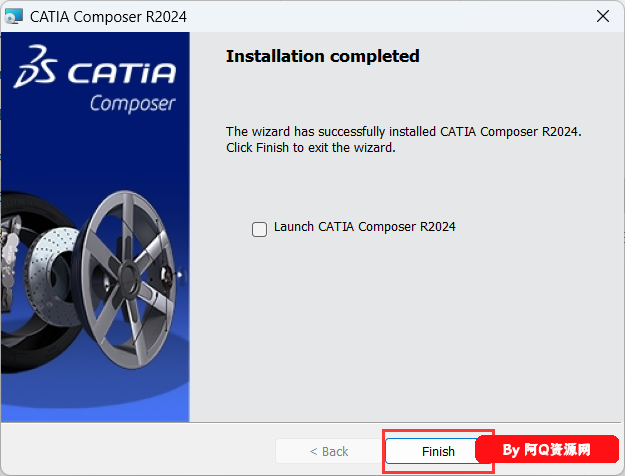Click the window title CATIA Composer R2024

click(108, 17)
